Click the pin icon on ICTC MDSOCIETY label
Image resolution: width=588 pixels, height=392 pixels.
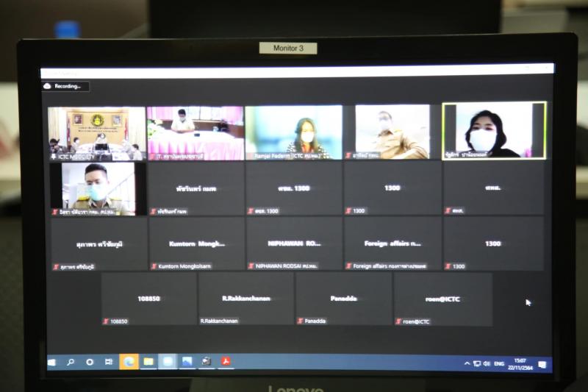point(54,157)
